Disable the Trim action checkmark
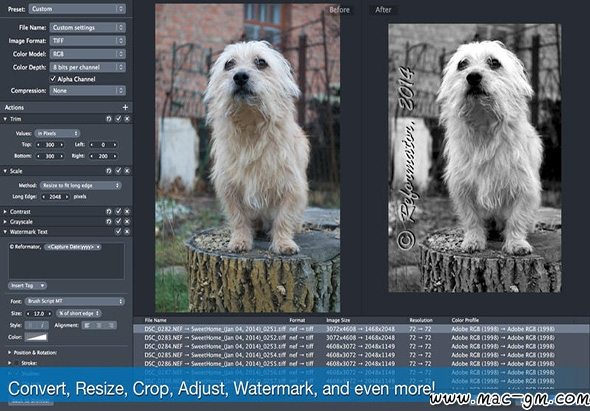The image size is (590, 411). (118, 119)
